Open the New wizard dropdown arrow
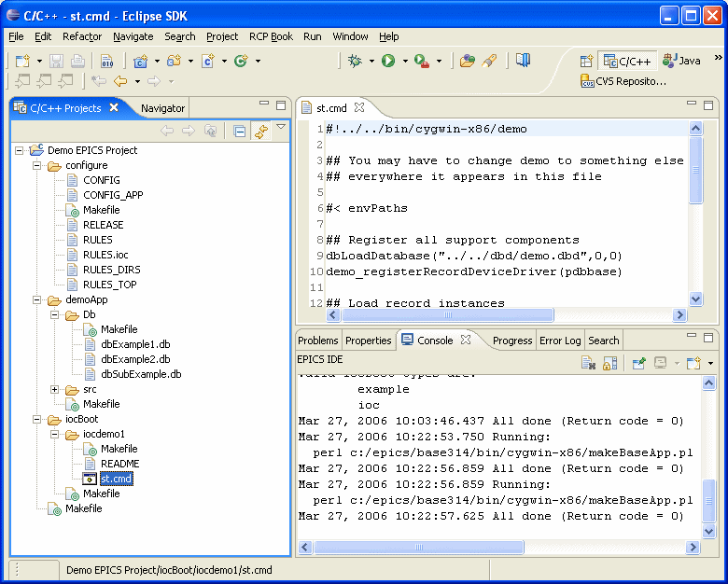 (x=39, y=61)
